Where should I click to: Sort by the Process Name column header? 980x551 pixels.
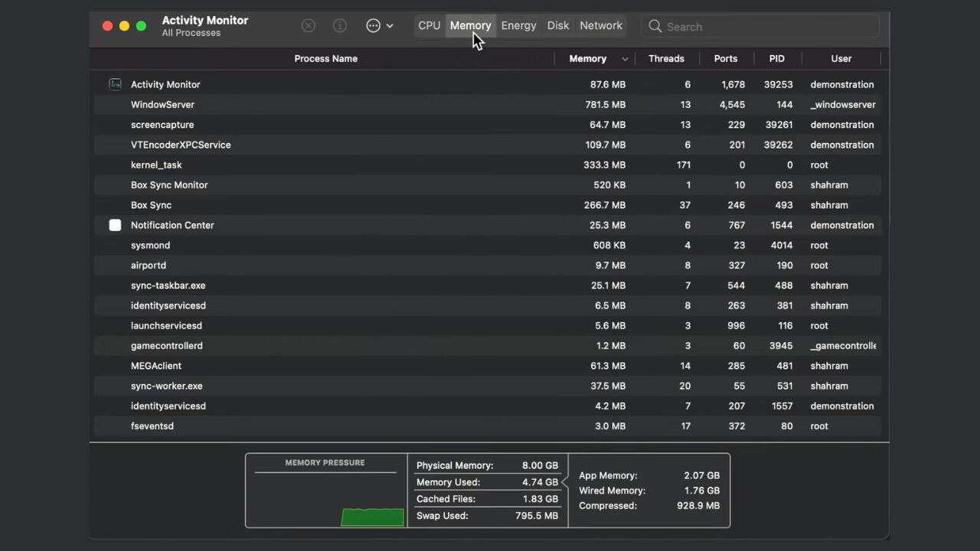325,58
